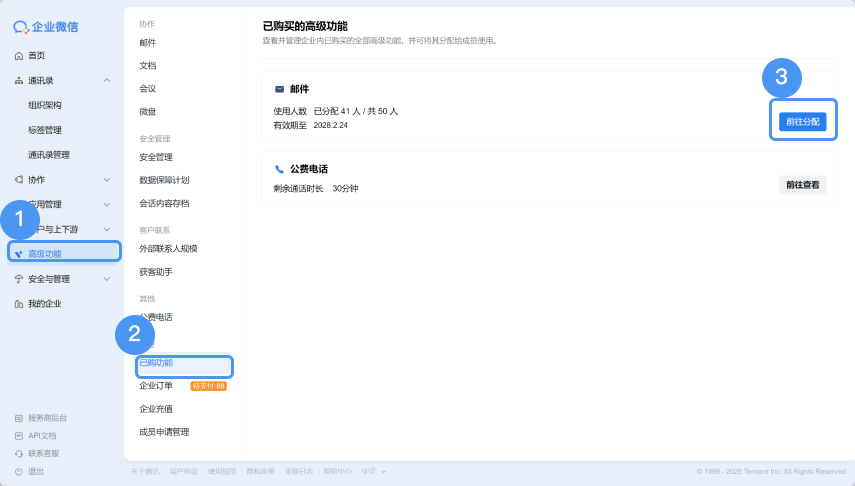
Task: Open 企业充值 submenu item
Action: (x=156, y=409)
